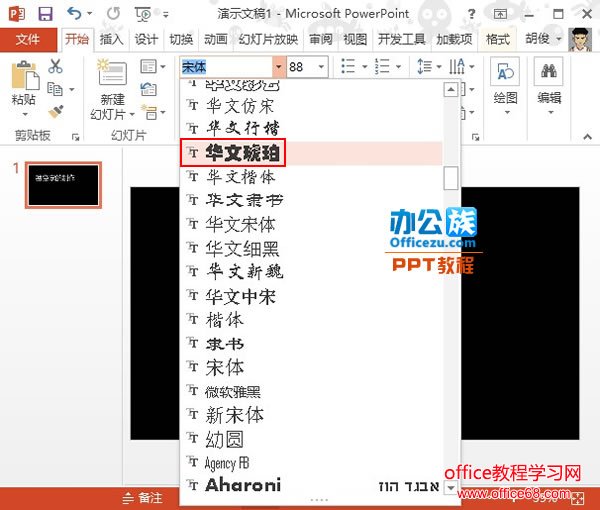Switch to the Insert (插入) tab
The height and width of the screenshot is (510, 600).
coord(111,39)
